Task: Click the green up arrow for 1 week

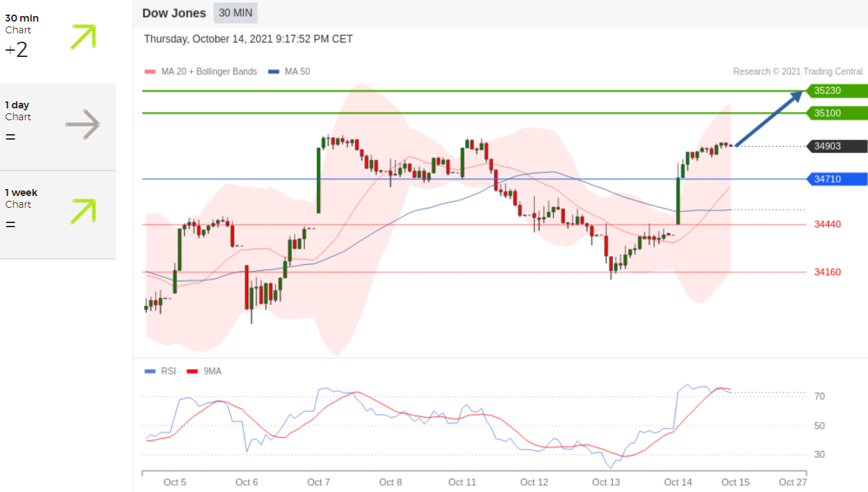Action: click(83, 211)
